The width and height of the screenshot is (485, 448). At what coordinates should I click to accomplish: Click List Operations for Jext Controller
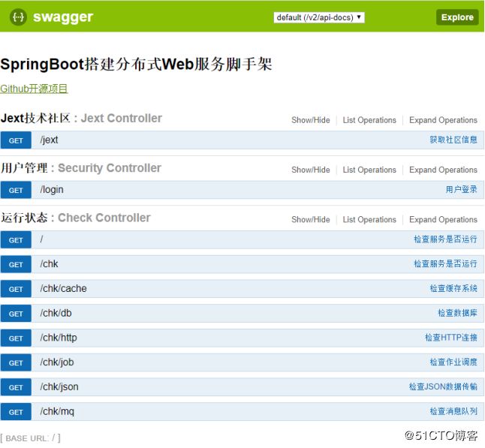click(x=369, y=120)
